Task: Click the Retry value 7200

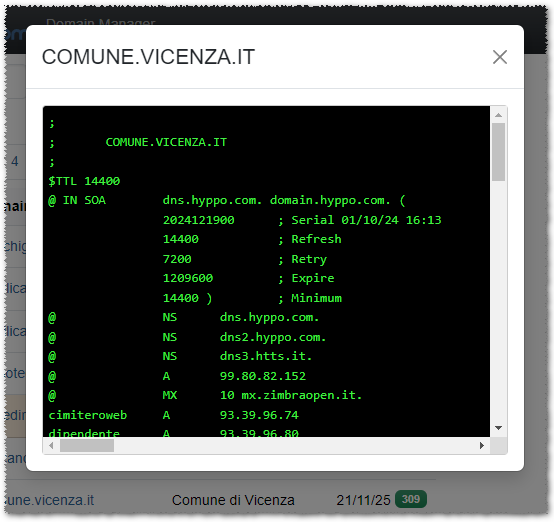Action: tap(177, 259)
